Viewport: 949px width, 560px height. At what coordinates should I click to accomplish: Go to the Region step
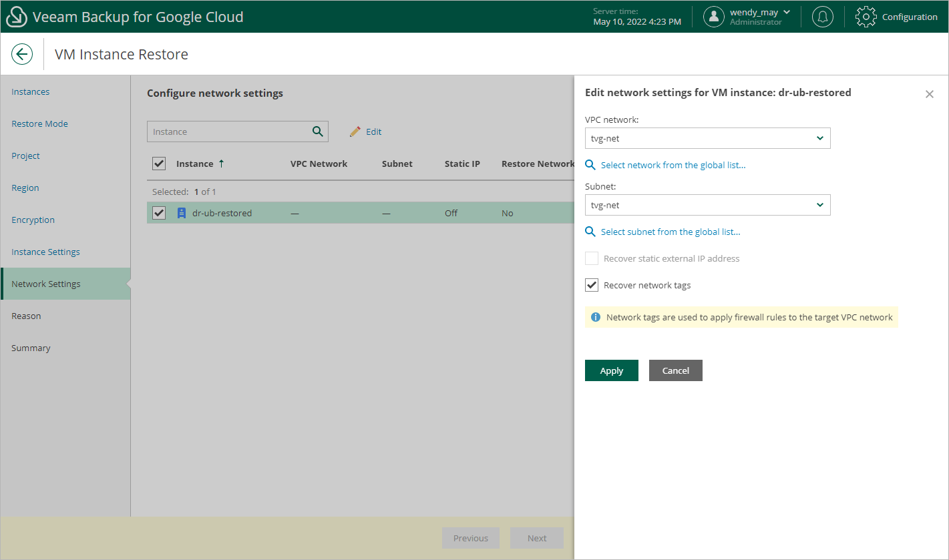25,188
